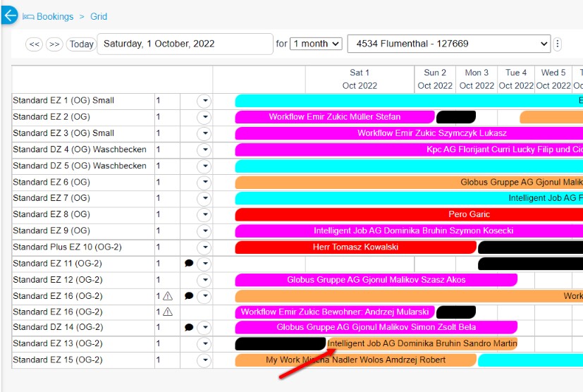Open booking Workflow Emir Zukic Bewohner: Andrzej Mularski

(x=335, y=312)
